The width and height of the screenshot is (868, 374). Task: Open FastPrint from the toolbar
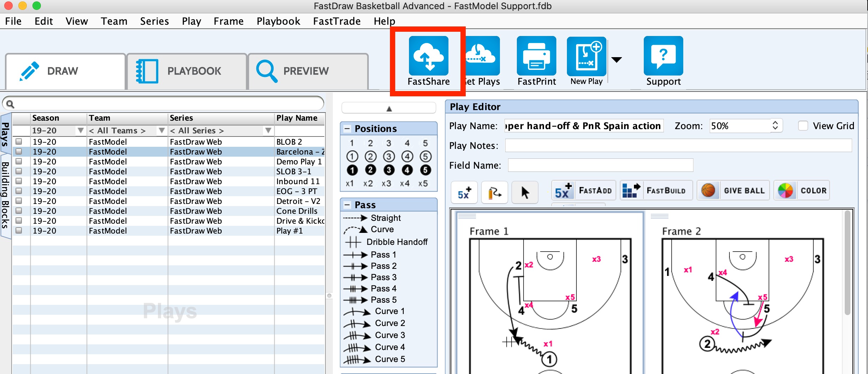point(536,56)
